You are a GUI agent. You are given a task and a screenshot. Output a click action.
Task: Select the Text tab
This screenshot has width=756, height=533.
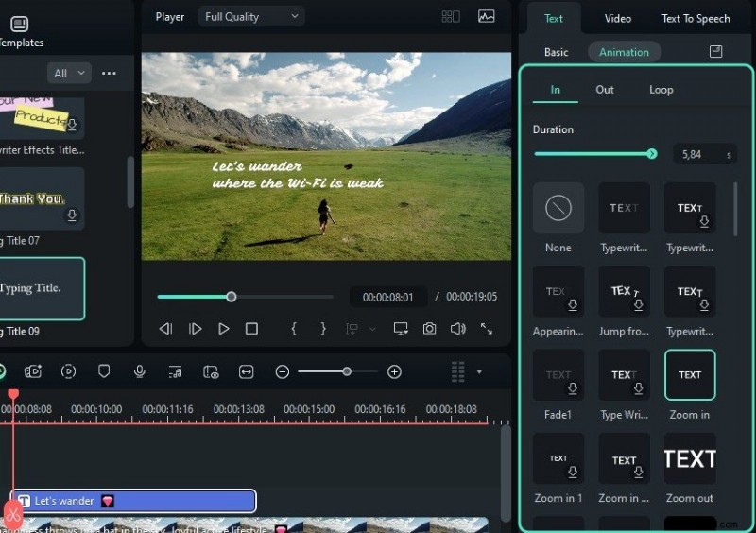click(x=554, y=19)
